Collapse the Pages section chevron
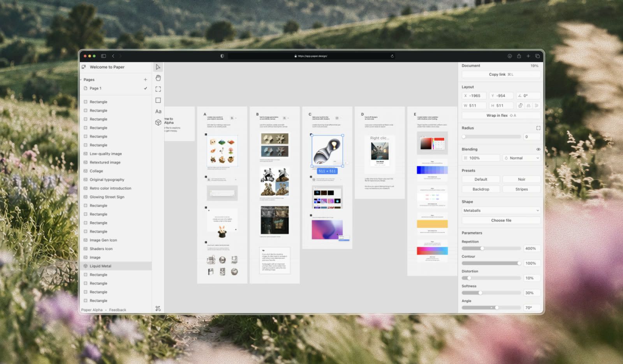The width and height of the screenshot is (623, 364). point(81,80)
